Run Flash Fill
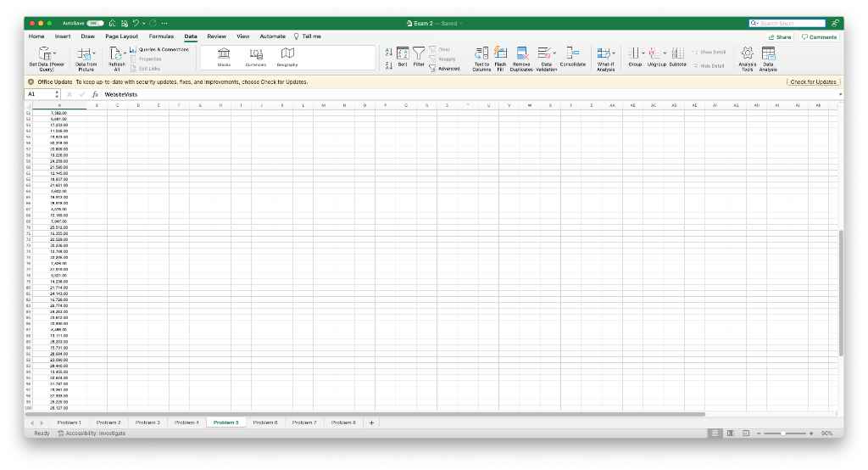868x470 pixels. (500, 59)
